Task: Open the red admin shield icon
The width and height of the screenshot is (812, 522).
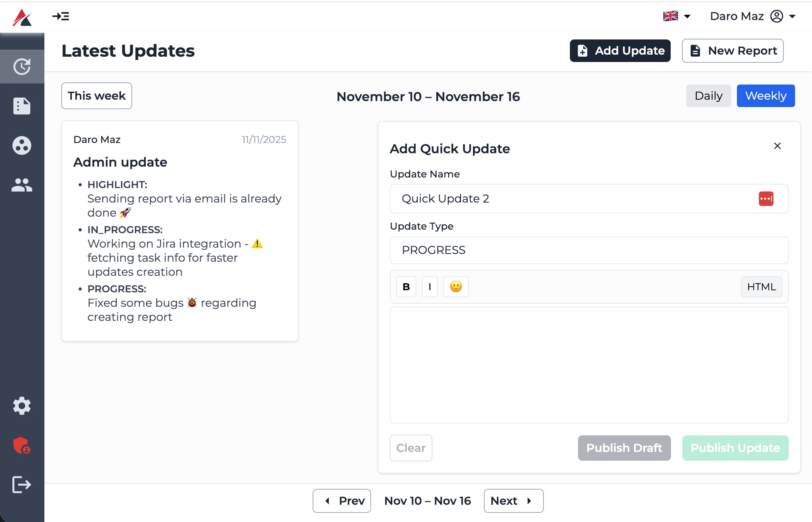Action: click(22, 446)
